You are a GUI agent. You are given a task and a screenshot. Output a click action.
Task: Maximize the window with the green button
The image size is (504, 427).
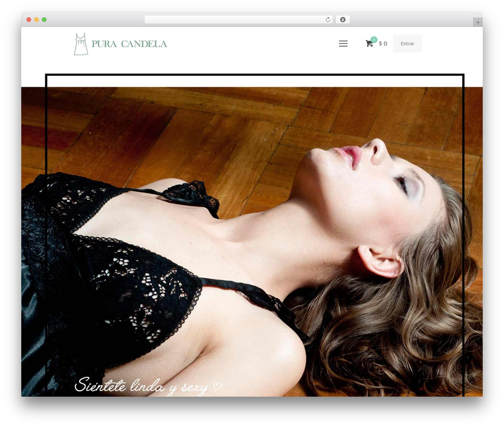44,20
